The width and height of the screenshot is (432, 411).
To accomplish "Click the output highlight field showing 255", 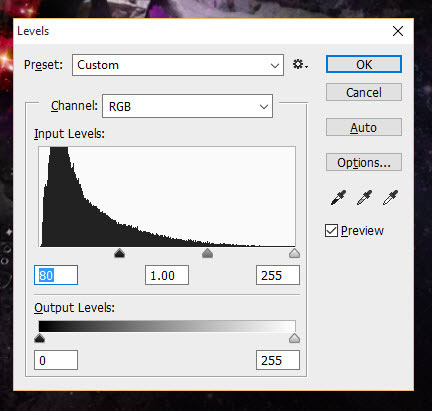I will pos(278,360).
